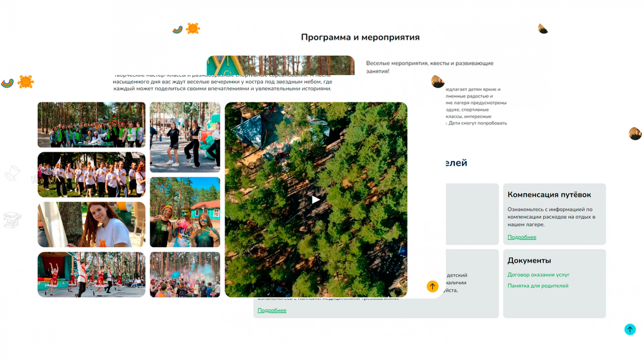Click the dark rotated shape at top right
Screen dimensions: 644x362
(543, 29)
